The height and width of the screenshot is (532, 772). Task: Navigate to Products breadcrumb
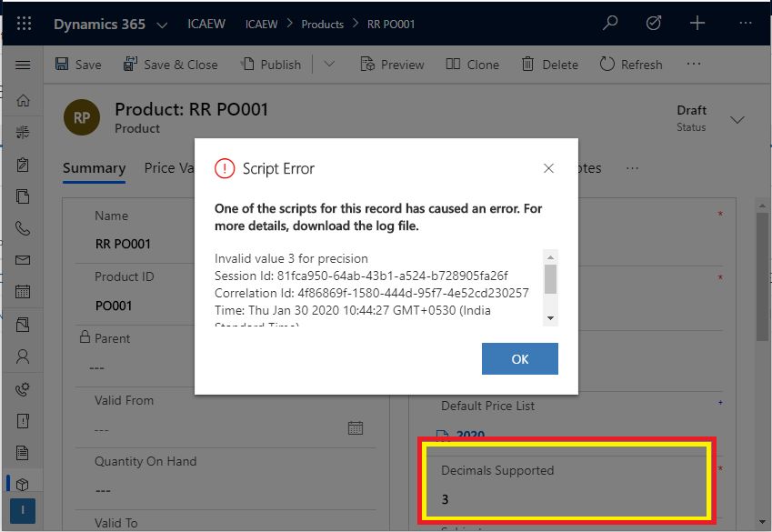coord(323,24)
